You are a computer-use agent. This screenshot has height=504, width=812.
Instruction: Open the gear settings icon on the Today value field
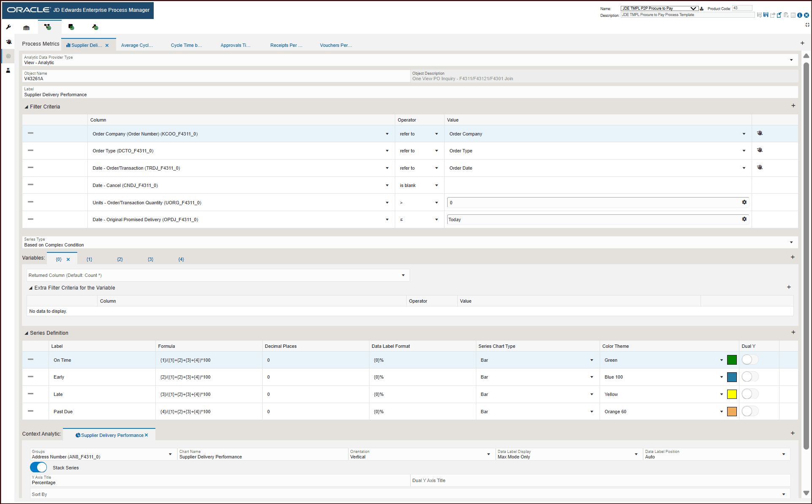(x=744, y=219)
